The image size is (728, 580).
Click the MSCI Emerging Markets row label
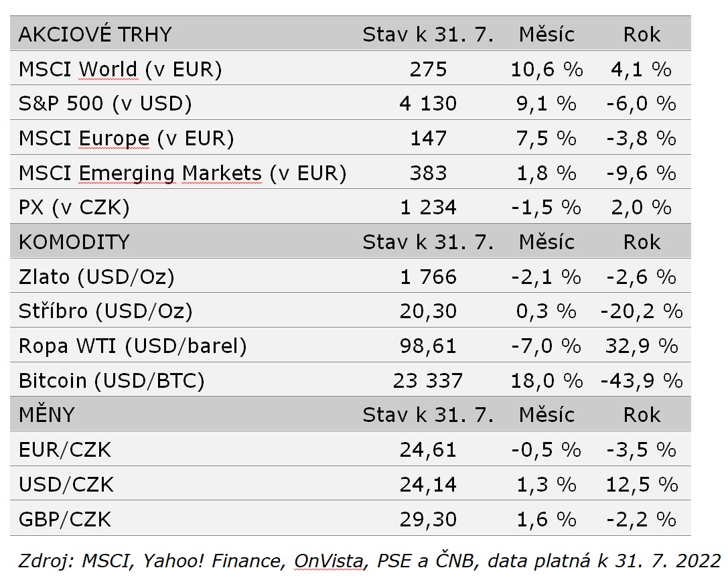tap(182, 173)
